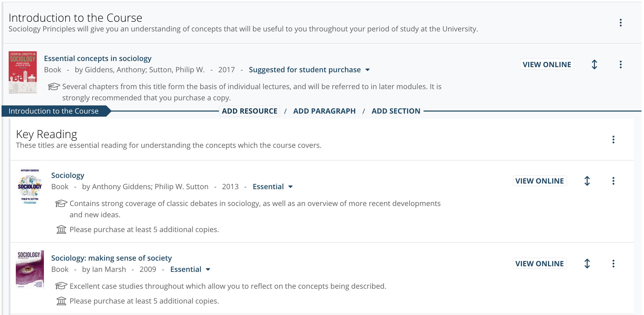Expand Essential importance dropdown for Sociology 2013

[273, 187]
